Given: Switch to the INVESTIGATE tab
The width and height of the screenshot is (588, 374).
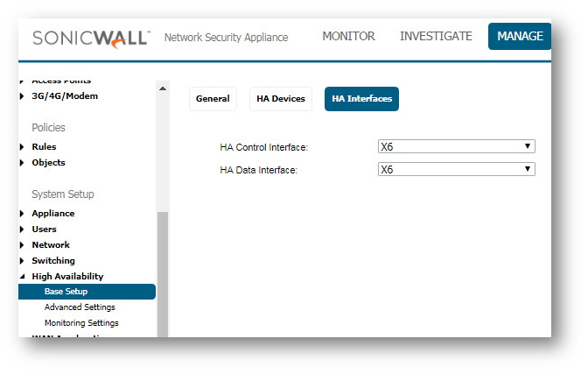Looking at the screenshot, I should coord(436,37).
